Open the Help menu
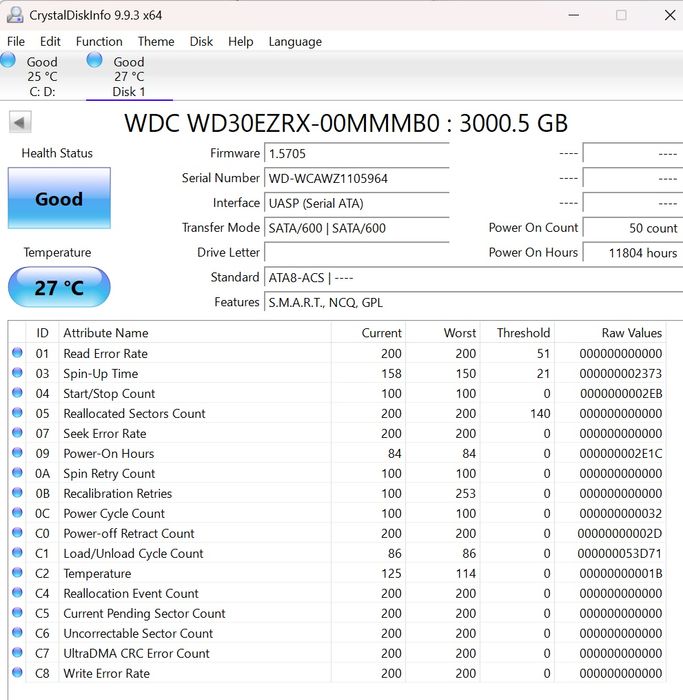The image size is (683, 700). (241, 42)
